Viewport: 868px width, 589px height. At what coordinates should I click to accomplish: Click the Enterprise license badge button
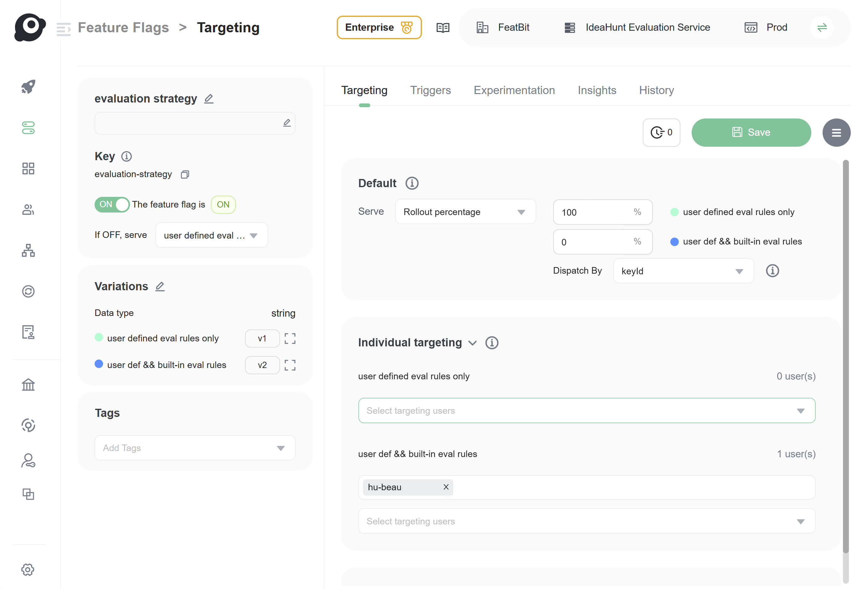pos(379,28)
